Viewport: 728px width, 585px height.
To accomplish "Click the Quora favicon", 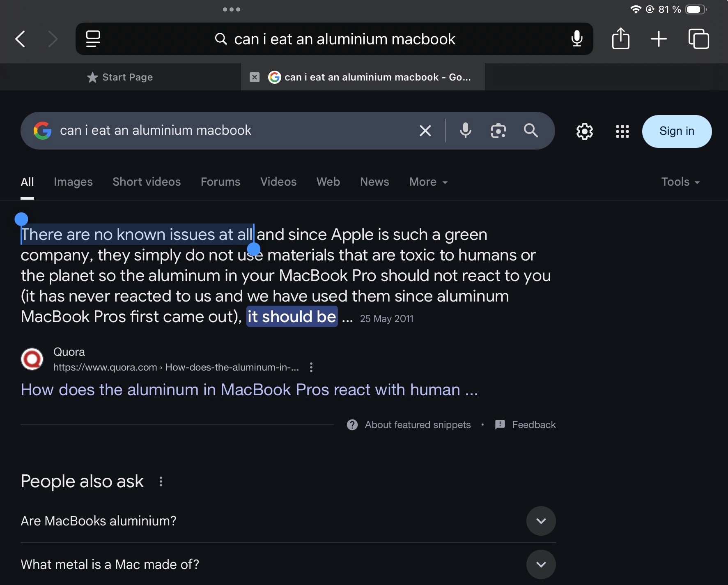I will (32, 359).
